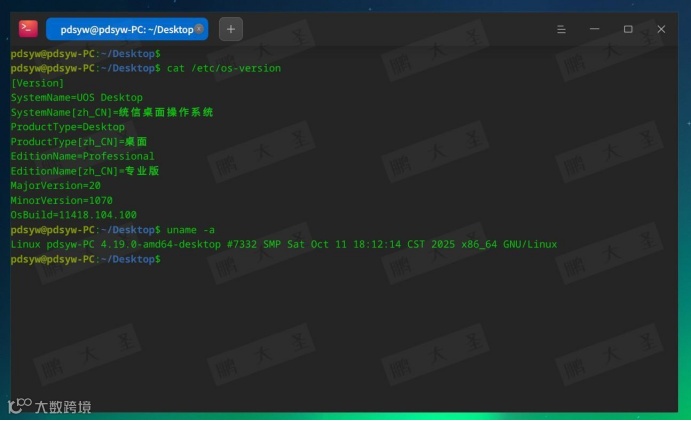Image resolution: width=691 pixels, height=421 pixels.
Task: Click 'ProductType=Desktop' line
Action: [68, 127]
